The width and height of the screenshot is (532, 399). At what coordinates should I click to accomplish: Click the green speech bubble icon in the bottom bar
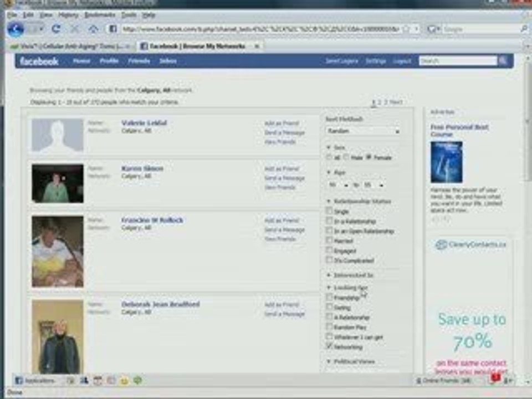coord(137,381)
